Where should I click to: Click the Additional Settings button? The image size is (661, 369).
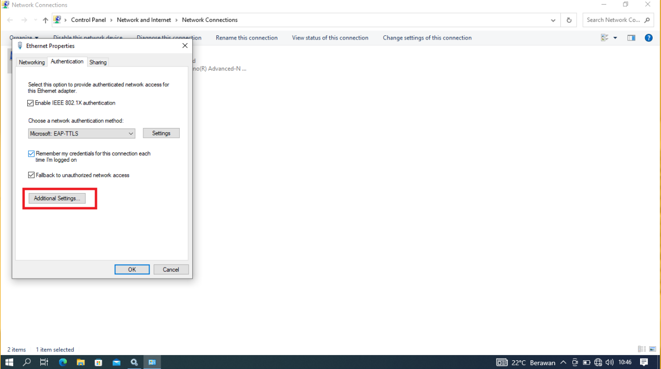click(x=57, y=198)
